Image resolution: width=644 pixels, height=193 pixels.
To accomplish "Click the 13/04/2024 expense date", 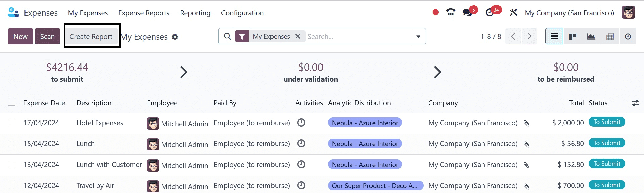I will [41, 165].
